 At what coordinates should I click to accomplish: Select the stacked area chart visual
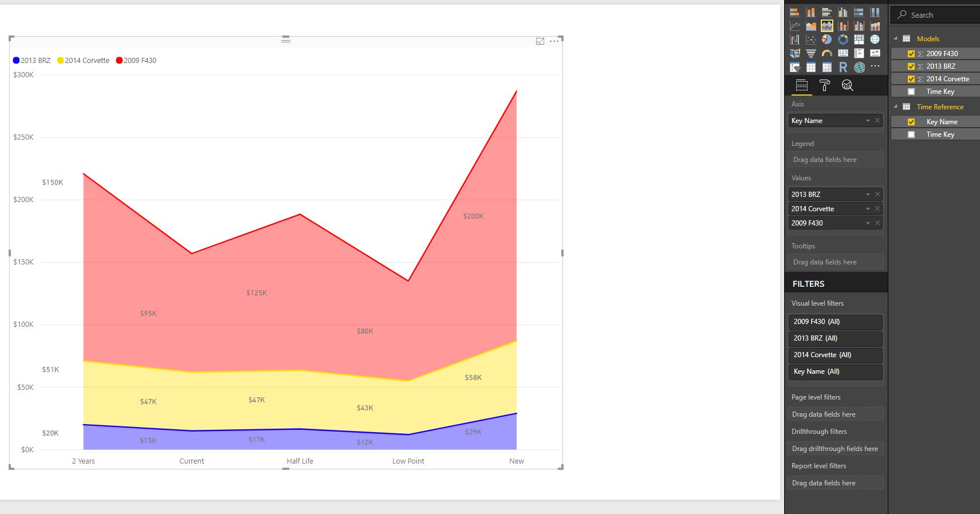pos(826,26)
